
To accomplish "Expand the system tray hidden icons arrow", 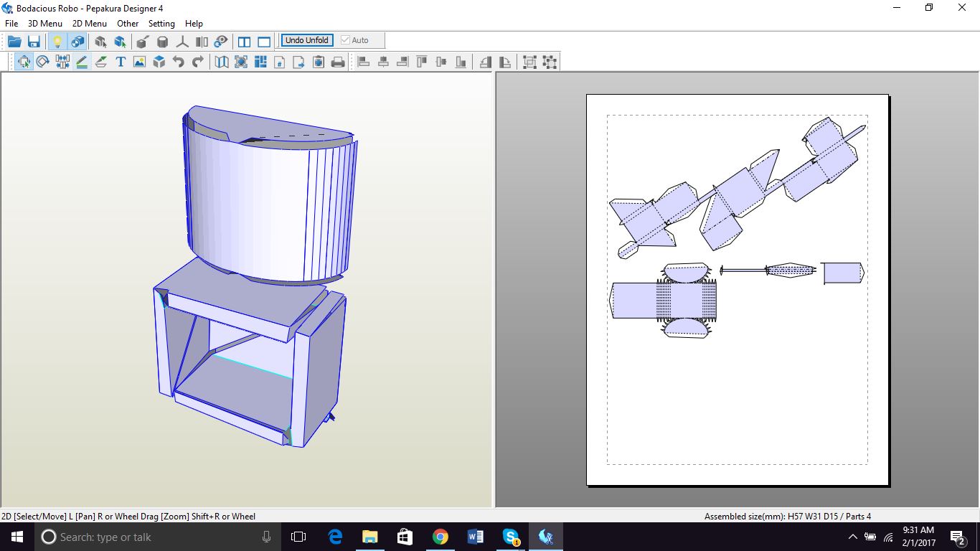I will [x=852, y=537].
